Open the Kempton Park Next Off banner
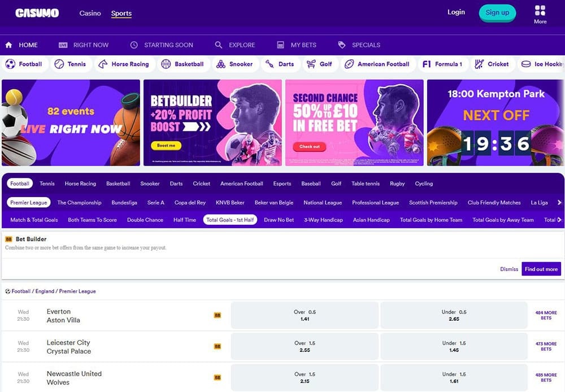Viewport: 565px width, 392px height. coord(496,123)
